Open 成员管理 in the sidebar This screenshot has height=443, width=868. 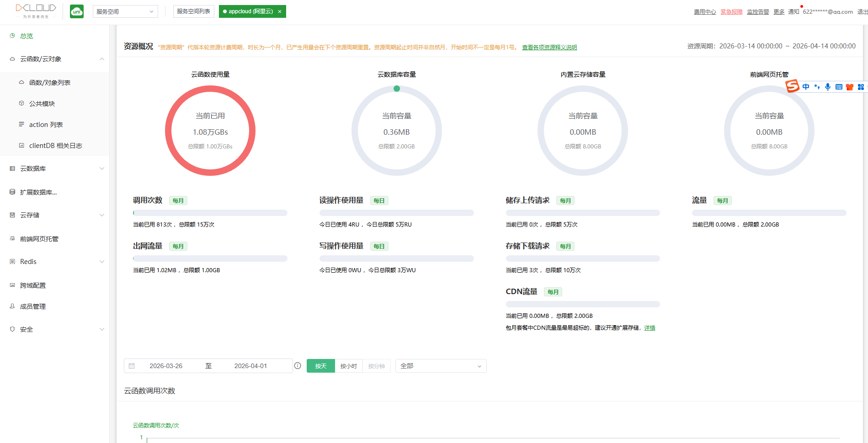pyautogui.click(x=33, y=306)
